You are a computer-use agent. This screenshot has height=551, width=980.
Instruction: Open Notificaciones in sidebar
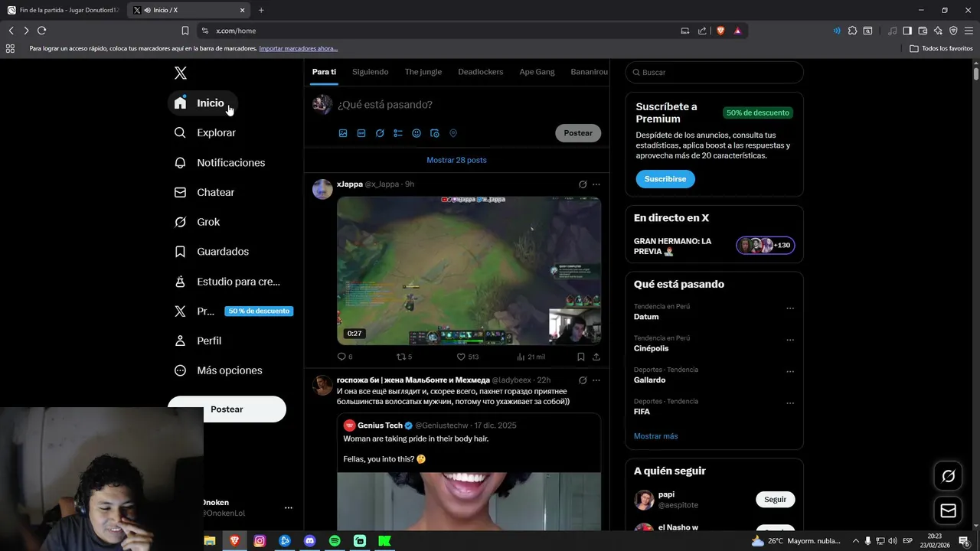[219, 162]
